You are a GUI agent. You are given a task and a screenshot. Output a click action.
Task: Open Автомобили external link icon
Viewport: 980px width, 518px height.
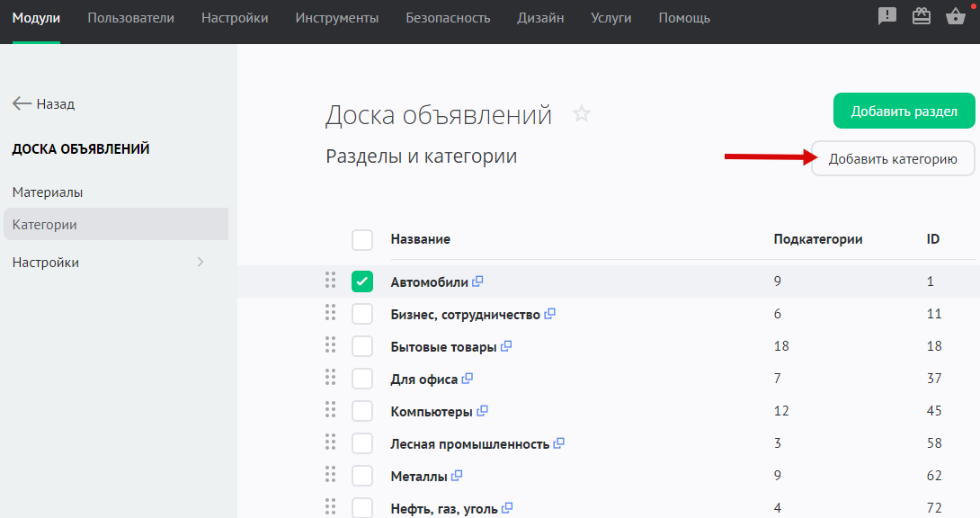[x=477, y=281]
